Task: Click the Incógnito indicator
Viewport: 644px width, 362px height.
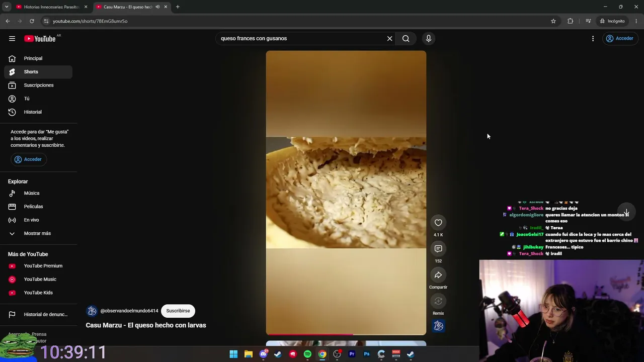Action: click(x=612, y=21)
